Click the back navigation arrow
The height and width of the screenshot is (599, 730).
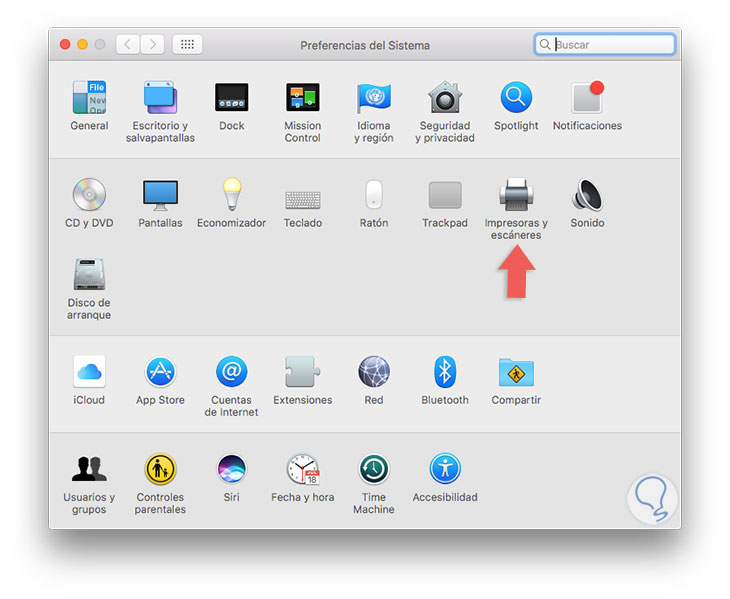pos(128,45)
